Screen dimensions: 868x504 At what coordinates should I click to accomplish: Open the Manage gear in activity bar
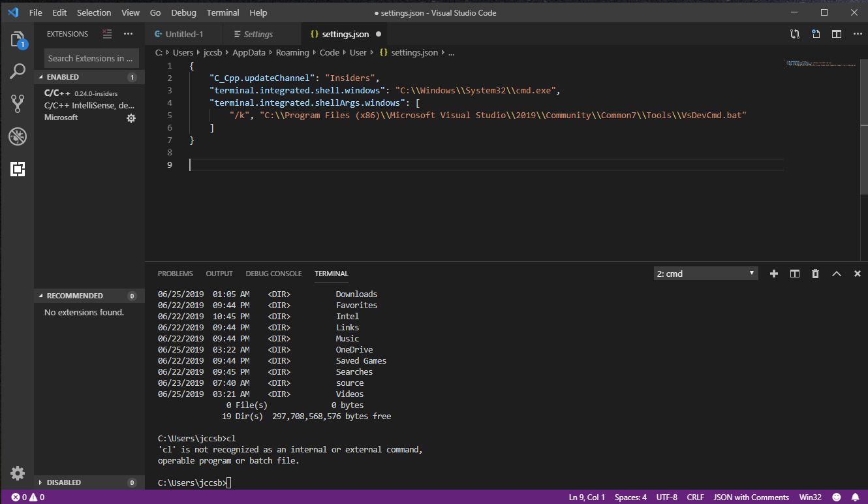point(18,473)
